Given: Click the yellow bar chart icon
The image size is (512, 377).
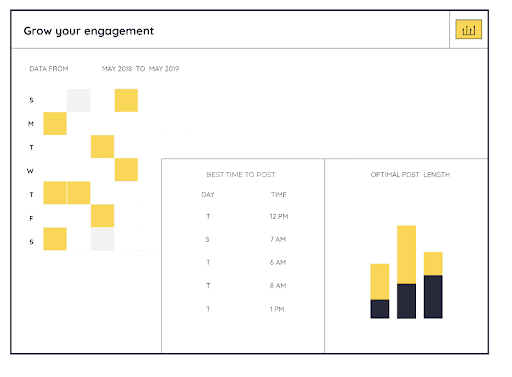Looking at the screenshot, I should tap(468, 29).
